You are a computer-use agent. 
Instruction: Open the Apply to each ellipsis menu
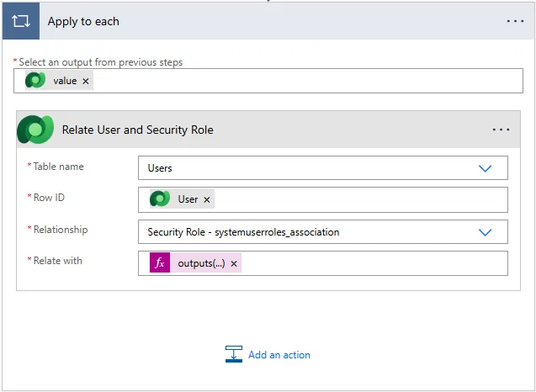(x=515, y=21)
